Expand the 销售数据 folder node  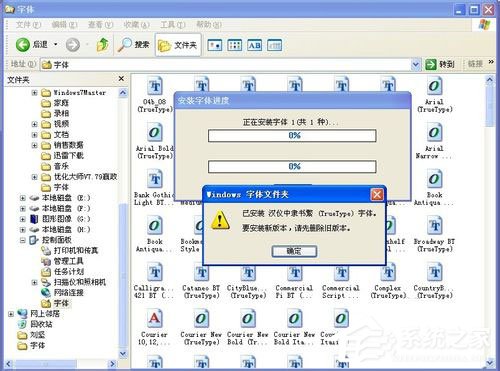tap(35, 145)
